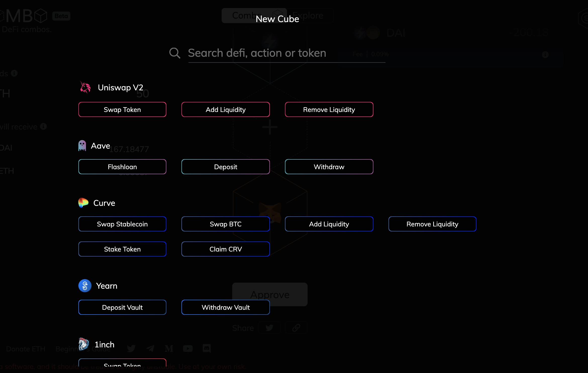Click the New Cube title
The height and width of the screenshot is (373, 588).
pos(277,19)
